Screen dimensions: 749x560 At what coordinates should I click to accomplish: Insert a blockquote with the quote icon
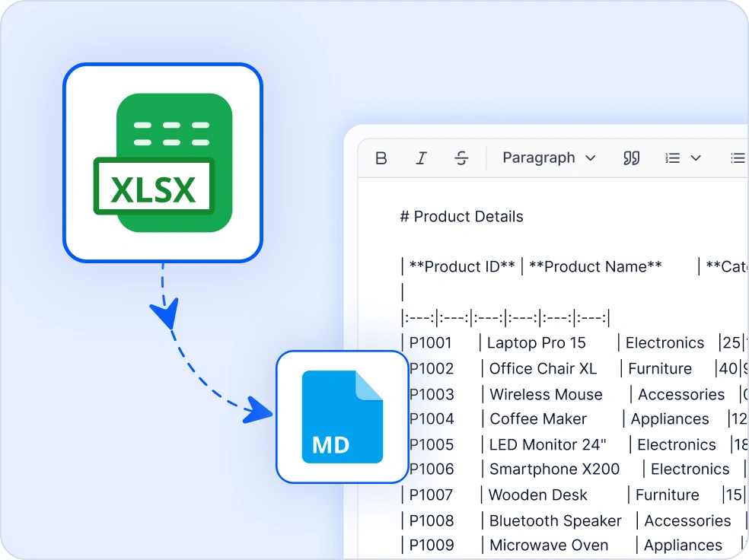[631, 158]
